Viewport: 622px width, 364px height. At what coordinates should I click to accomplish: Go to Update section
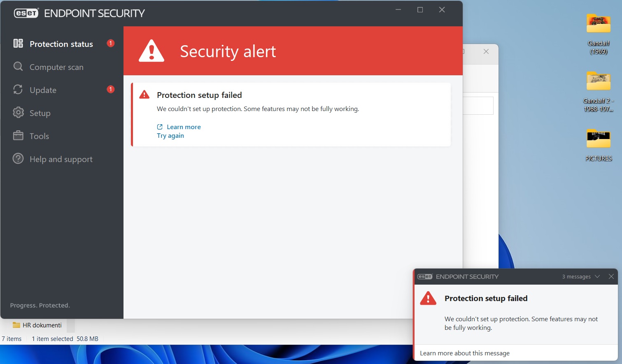point(43,90)
